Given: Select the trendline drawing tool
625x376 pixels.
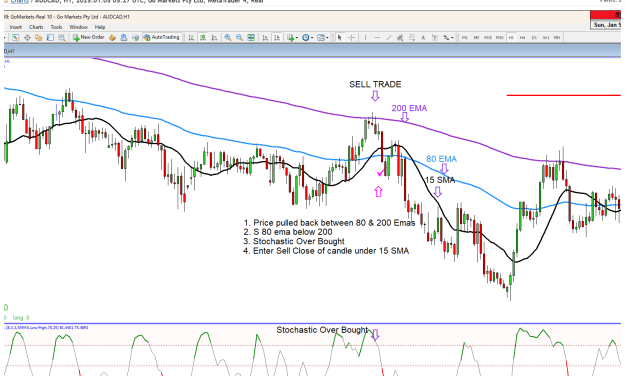Looking at the screenshot, I should coord(389,37).
